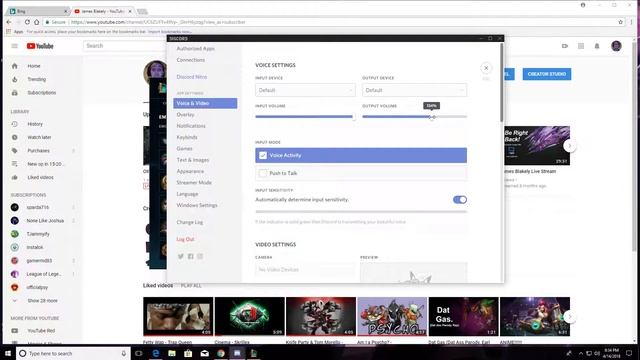Viewport: 640px width, 360px height.
Task: Open Windows Start menu
Action: point(8,353)
